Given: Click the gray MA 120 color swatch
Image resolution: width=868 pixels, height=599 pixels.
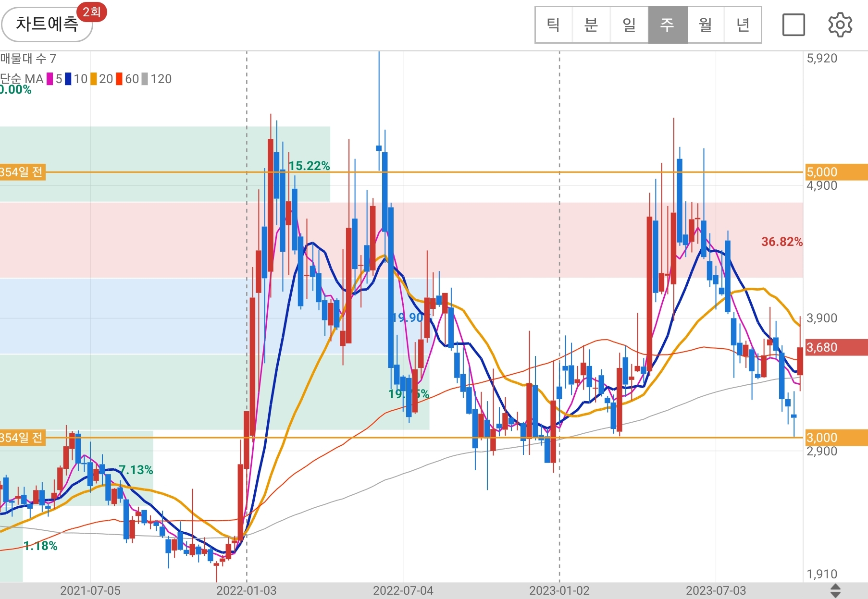Looking at the screenshot, I should click(145, 79).
